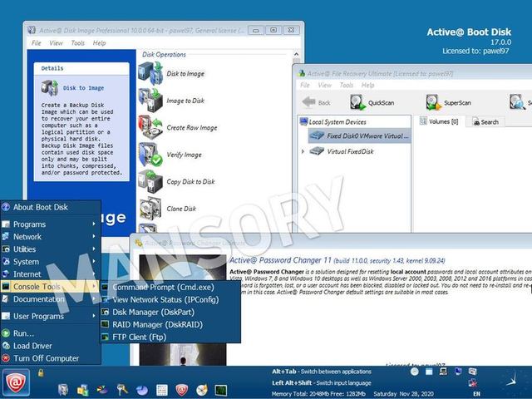Open the Tools menu in File Recovery
This screenshot has height=399, width=532.
pyautogui.click(x=347, y=85)
